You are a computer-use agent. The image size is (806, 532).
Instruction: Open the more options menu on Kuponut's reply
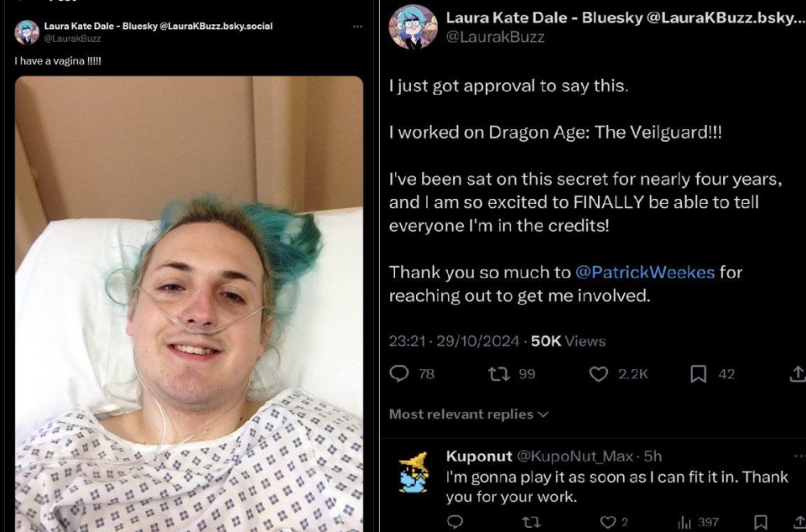pyautogui.click(x=800, y=456)
